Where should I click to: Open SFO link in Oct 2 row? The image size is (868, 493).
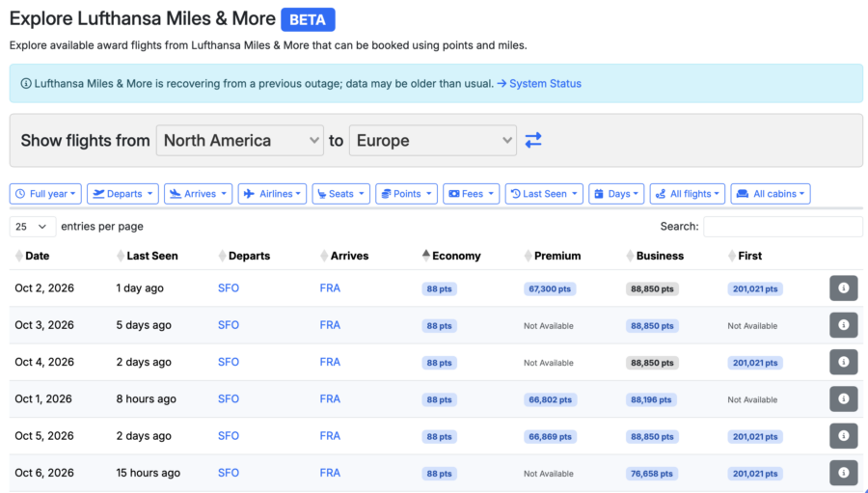click(228, 288)
